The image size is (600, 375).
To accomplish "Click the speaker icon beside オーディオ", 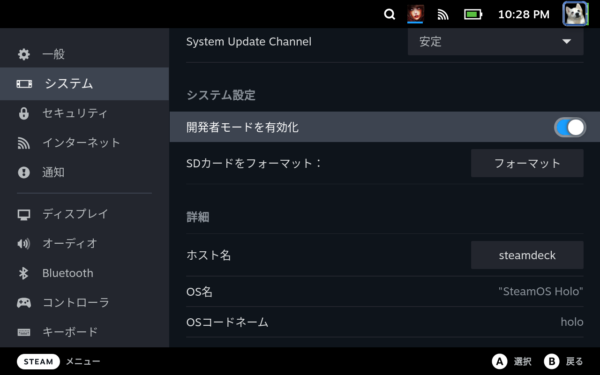I will (x=23, y=244).
